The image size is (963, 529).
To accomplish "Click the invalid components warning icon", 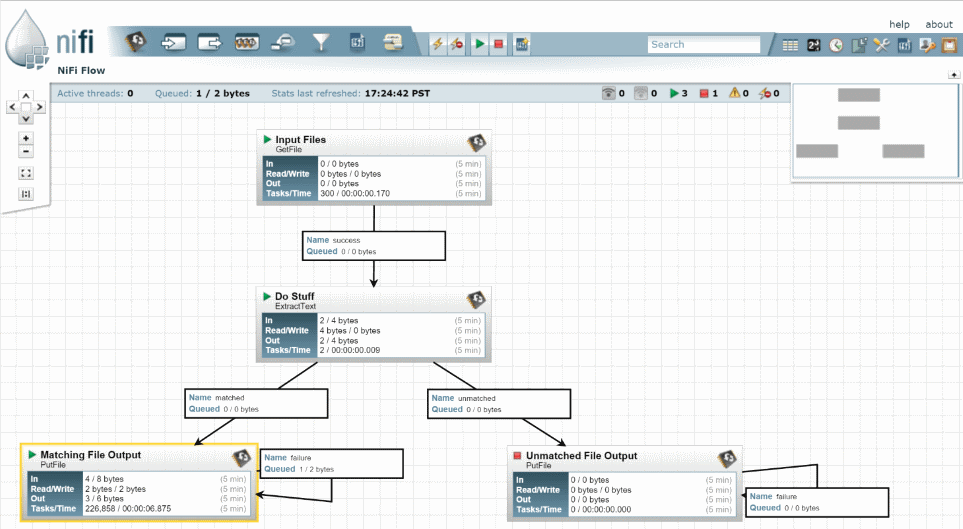I will (735, 93).
